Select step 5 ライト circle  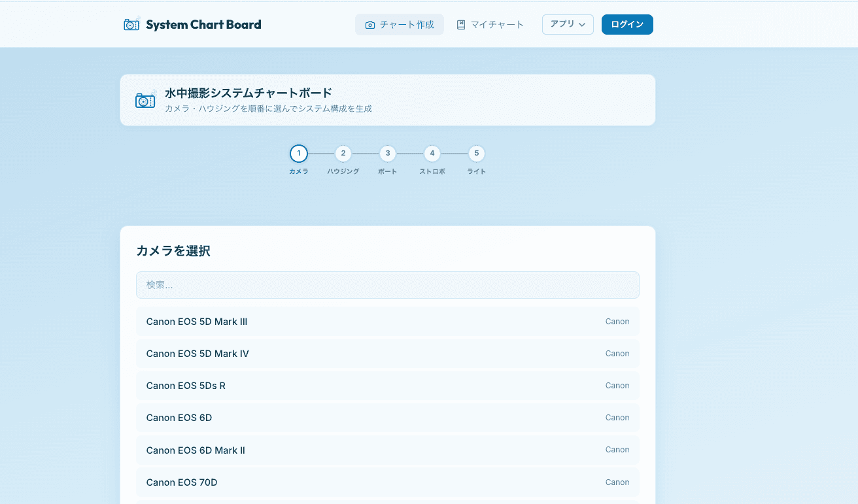[477, 154]
